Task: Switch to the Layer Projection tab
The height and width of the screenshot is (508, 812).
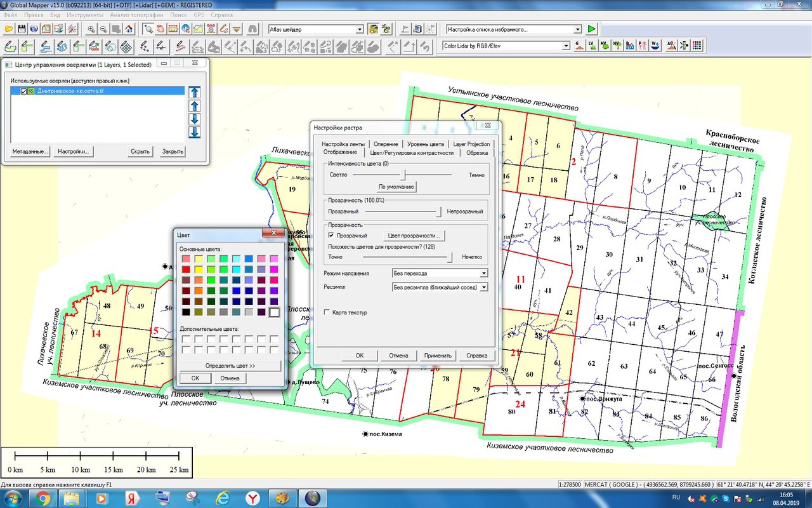Action: pos(471,144)
